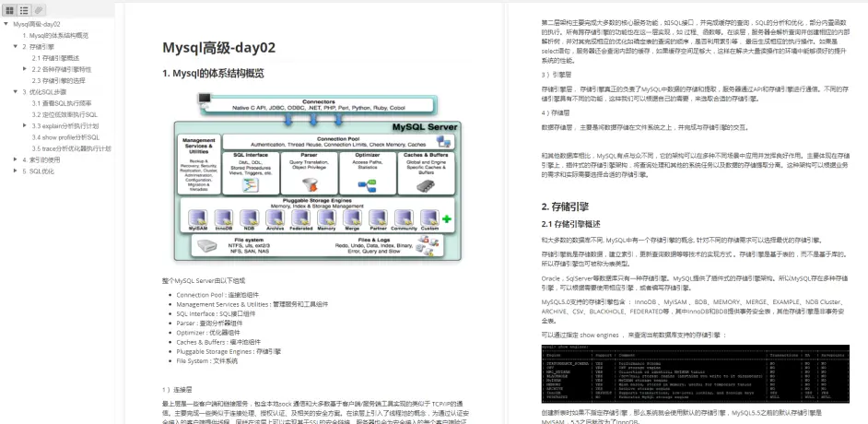Click the Connection Pool icon in diagram
The image size is (868, 424).
click(x=444, y=142)
